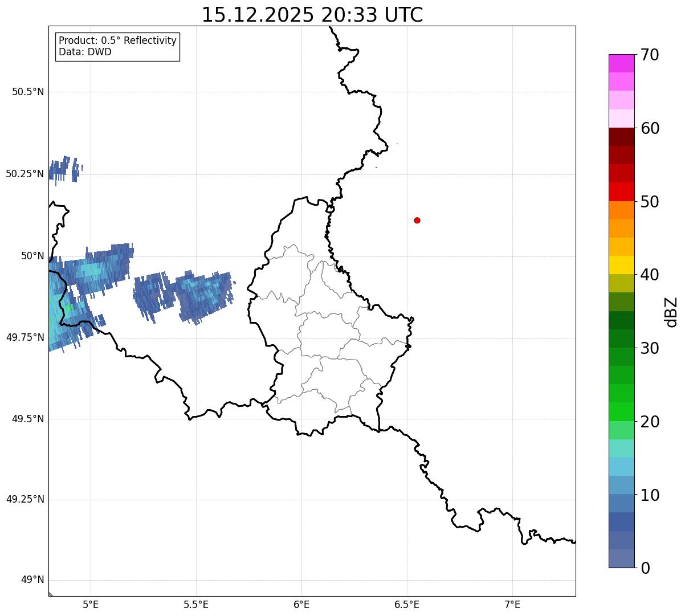
Task: Click the 49°N latitude label
Action: (32, 580)
